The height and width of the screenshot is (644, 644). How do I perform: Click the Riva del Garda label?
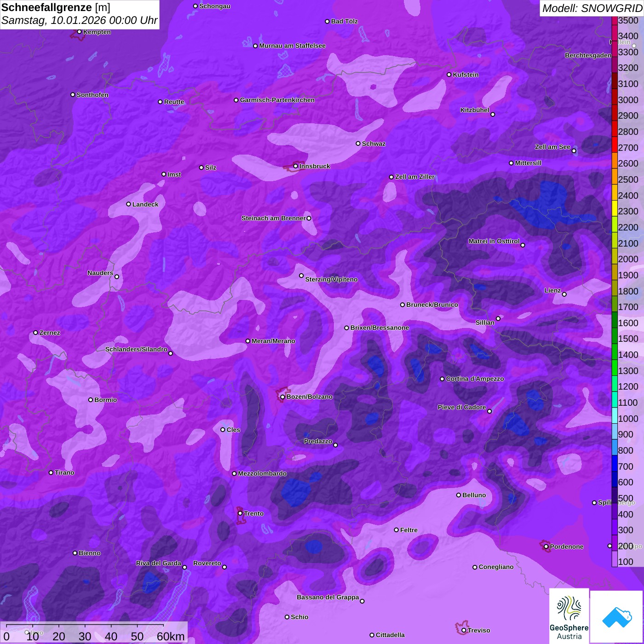159,563
